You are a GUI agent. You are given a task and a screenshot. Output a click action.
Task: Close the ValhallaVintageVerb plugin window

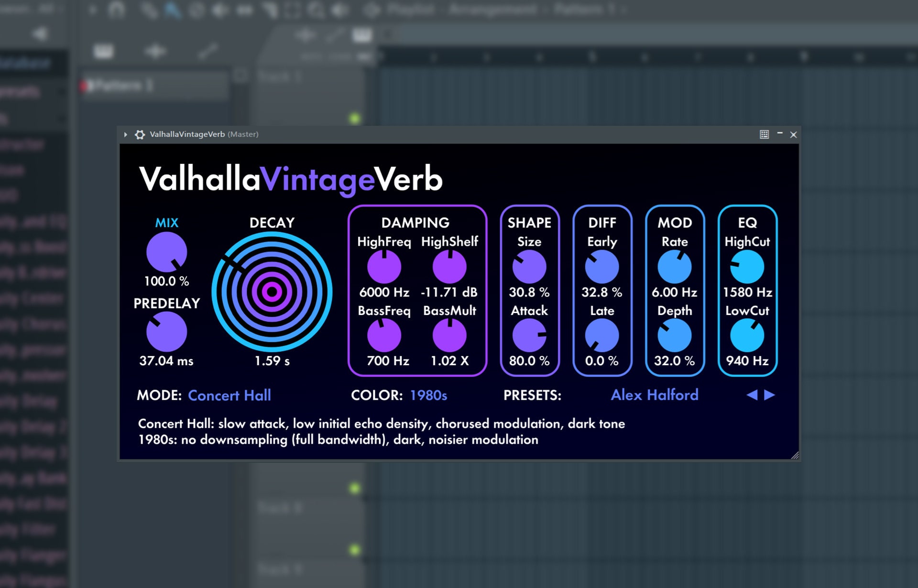pos(793,135)
